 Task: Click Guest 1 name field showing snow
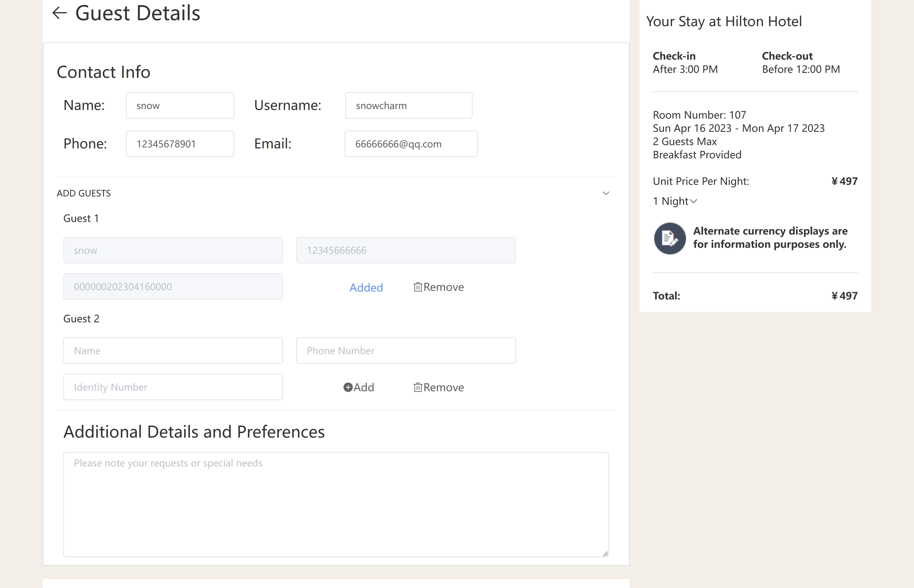point(173,250)
